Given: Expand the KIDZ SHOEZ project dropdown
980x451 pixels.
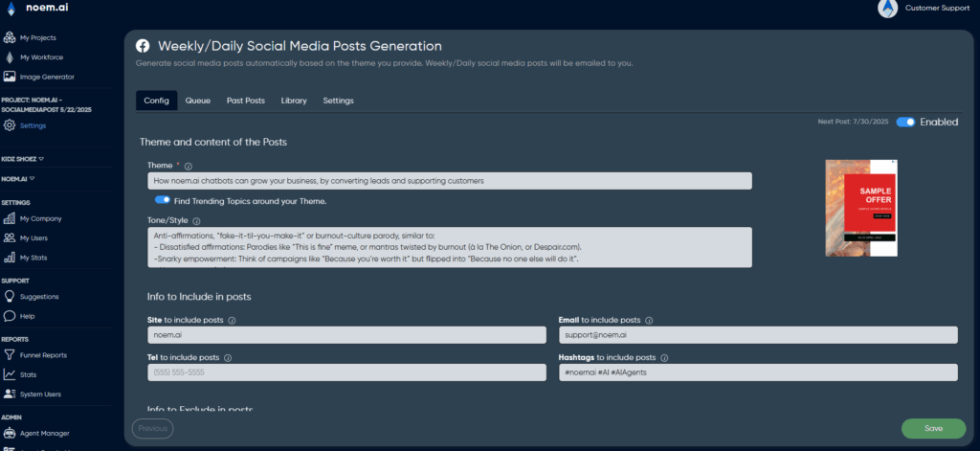Looking at the screenshot, I should tap(23, 159).
